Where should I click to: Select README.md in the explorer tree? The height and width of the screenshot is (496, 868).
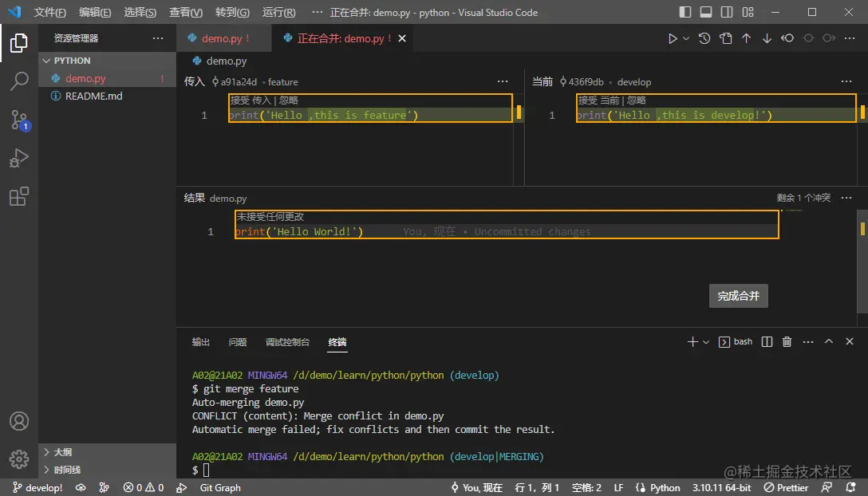tap(108, 96)
